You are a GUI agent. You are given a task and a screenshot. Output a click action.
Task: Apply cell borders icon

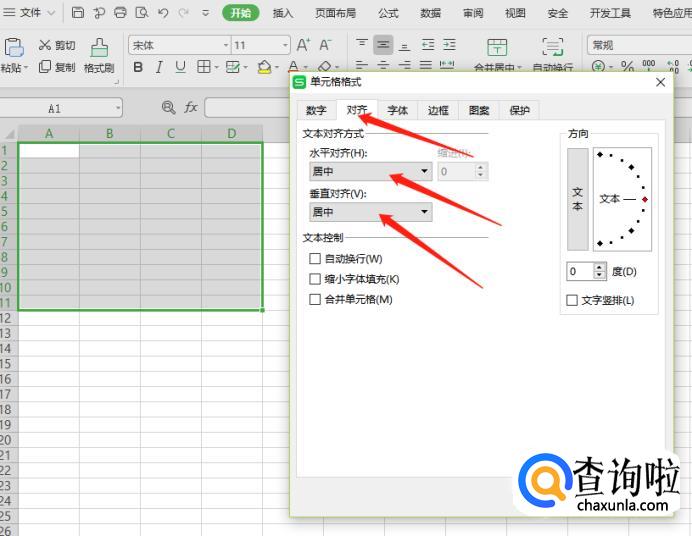pyautogui.click(x=204, y=67)
